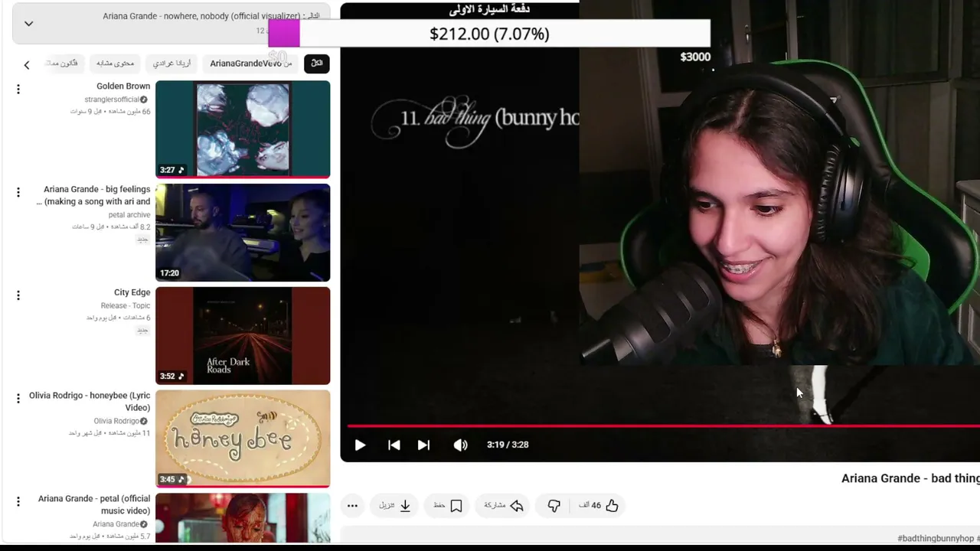Show more filter chips with the chevron arrow

point(27,65)
